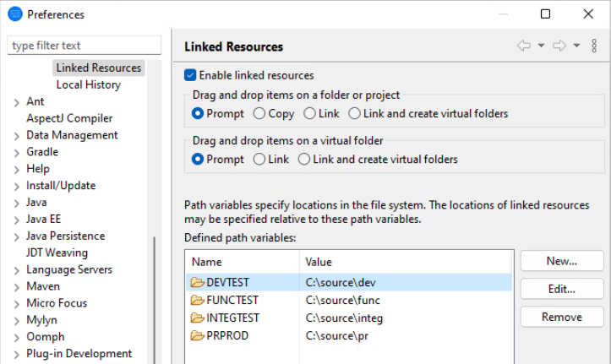The width and height of the screenshot is (611, 364).
Task: Click the type filter text field
Action: (84, 46)
